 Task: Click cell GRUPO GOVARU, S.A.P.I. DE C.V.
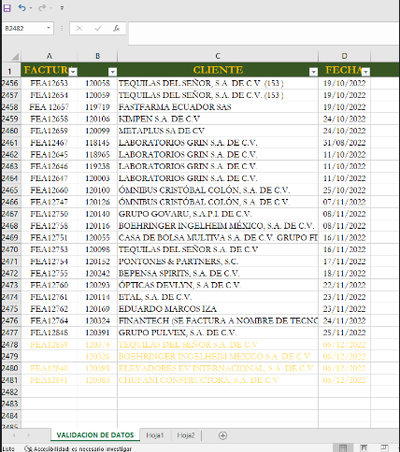tap(218, 214)
